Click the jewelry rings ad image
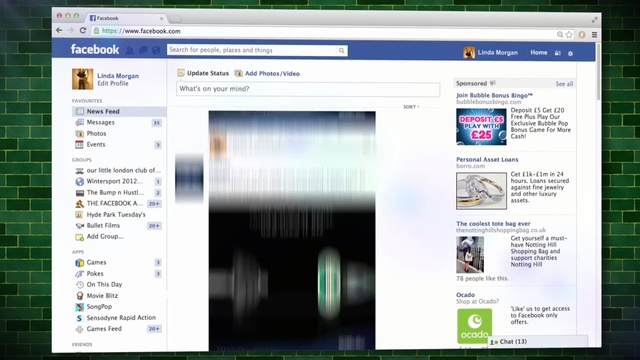Screen dimensions: 640x360 [481, 191]
